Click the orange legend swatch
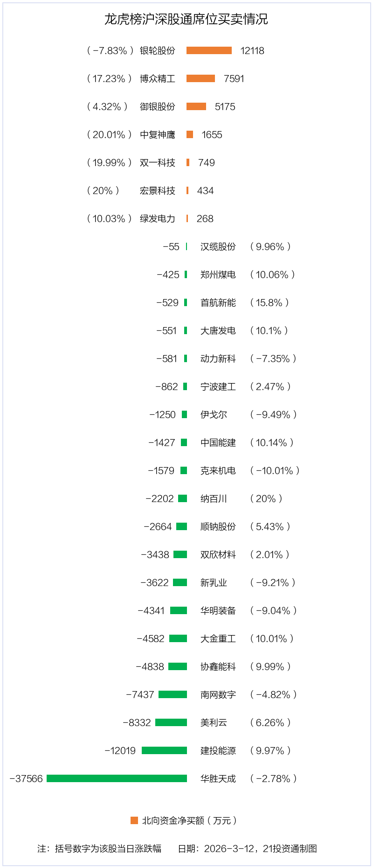 [x=134, y=820]
